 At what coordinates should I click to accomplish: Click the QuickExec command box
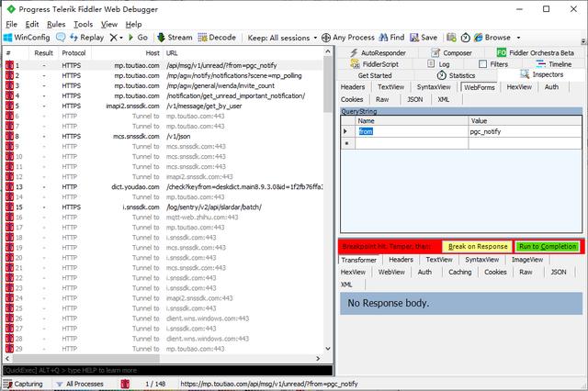(167, 370)
